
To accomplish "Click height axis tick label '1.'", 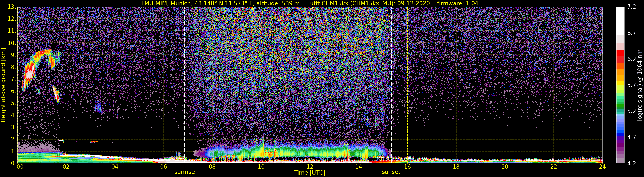I will pyautogui.click(x=13, y=151).
